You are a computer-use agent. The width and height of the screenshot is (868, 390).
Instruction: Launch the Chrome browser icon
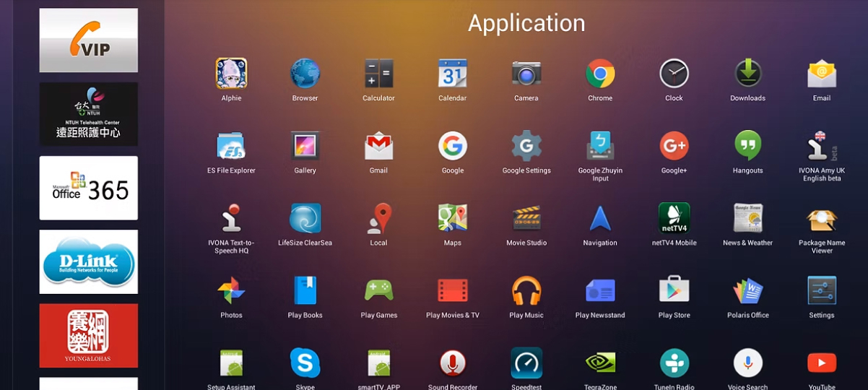pos(600,74)
